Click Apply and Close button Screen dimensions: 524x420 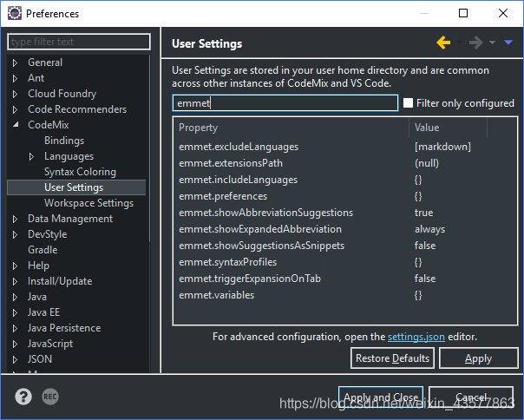(x=381, y=397)
